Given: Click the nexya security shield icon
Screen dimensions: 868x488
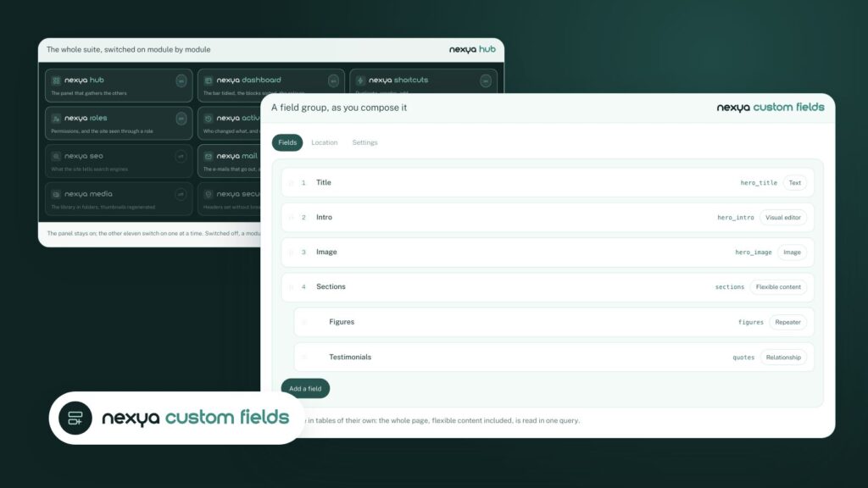Looking at the screenshot, I should tap(209, 194).
